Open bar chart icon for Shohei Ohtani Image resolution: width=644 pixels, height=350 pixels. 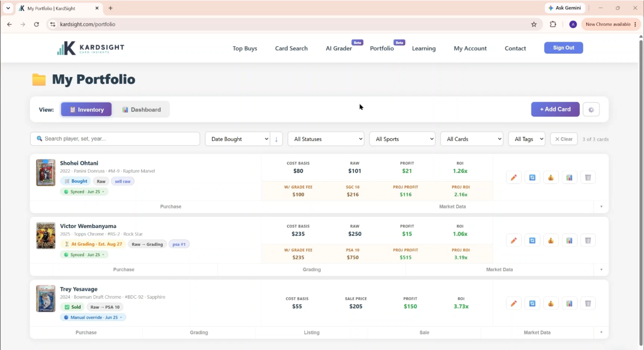pos(569,177)
